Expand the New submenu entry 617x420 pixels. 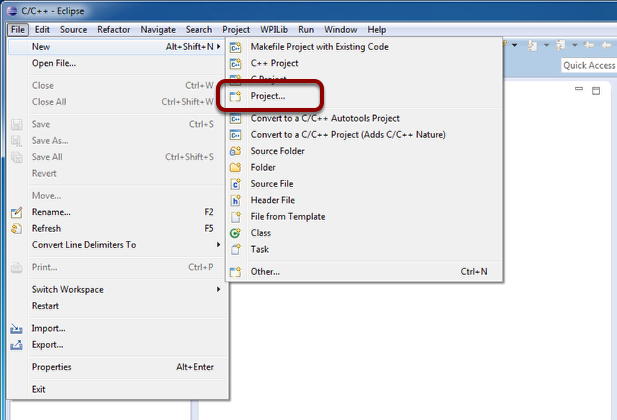click(x=116, y=47)
